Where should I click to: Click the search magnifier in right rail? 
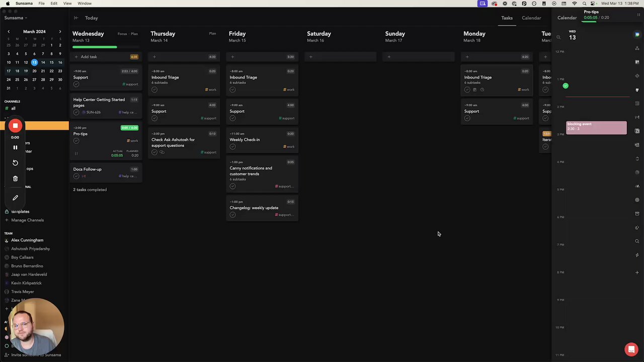coord(637,241)
